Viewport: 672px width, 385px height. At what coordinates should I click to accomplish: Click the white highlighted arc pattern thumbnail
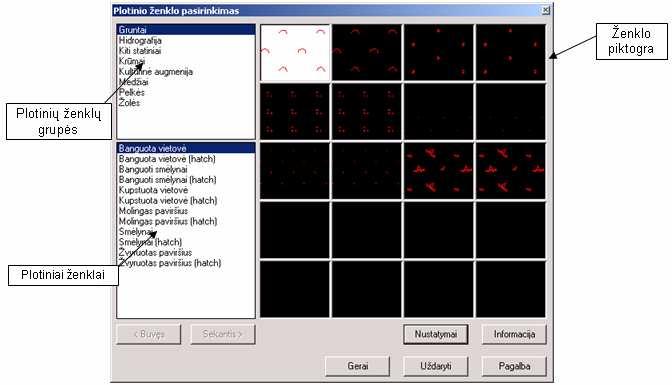click(295, 52)
